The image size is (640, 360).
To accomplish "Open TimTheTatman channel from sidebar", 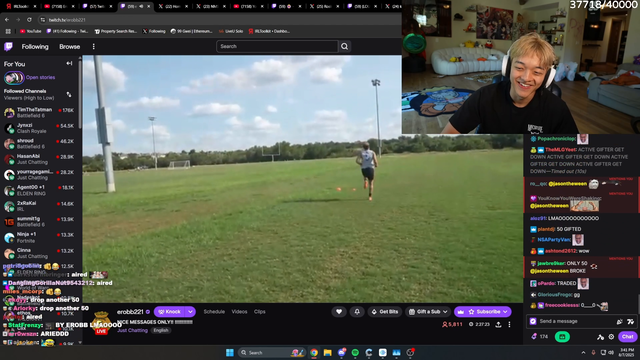I will point(39,112).
